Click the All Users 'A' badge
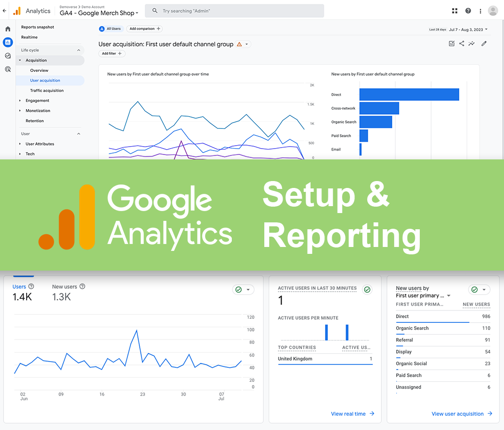 click(x=102, y=29)
